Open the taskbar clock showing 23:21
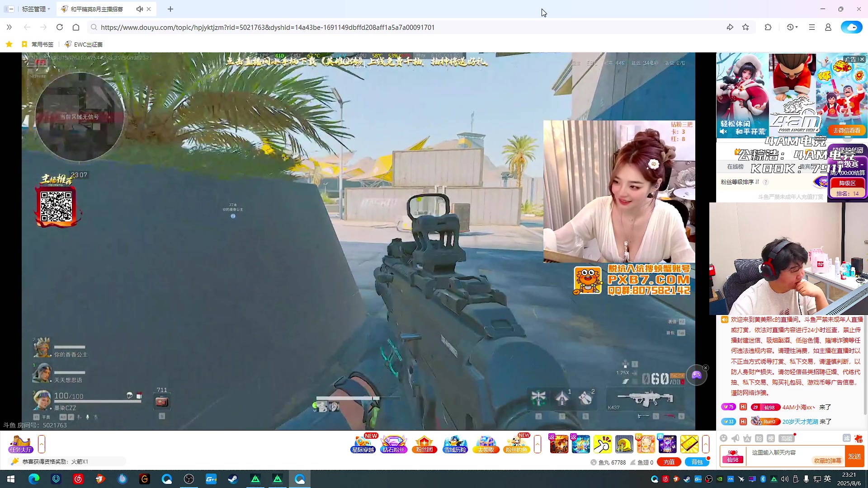868x488 pixels. point(849,479)
